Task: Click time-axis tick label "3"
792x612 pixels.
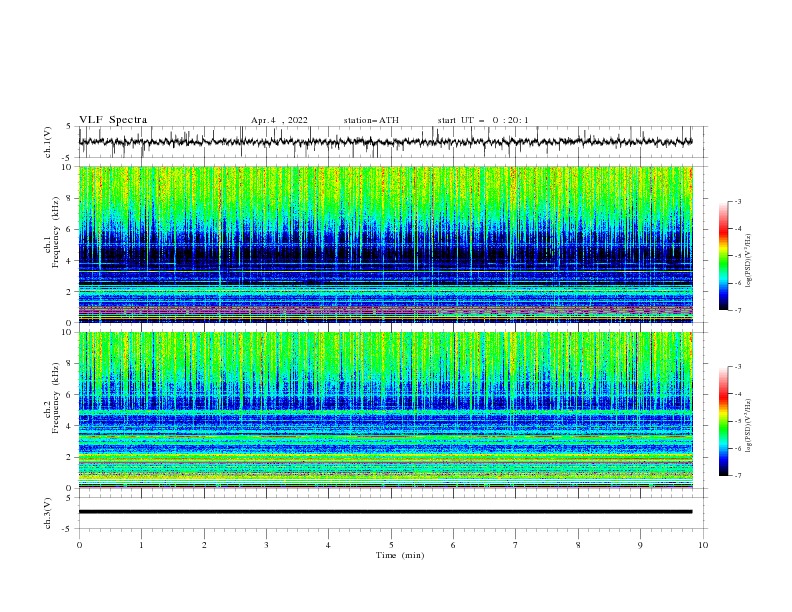Action: point(266,545)
